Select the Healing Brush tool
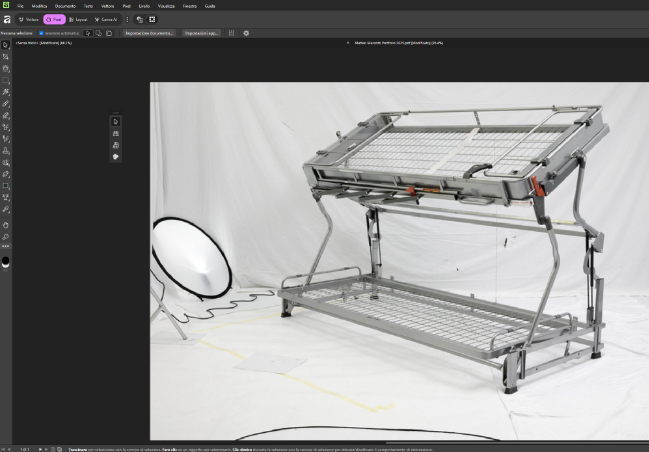 coord(5,139)
